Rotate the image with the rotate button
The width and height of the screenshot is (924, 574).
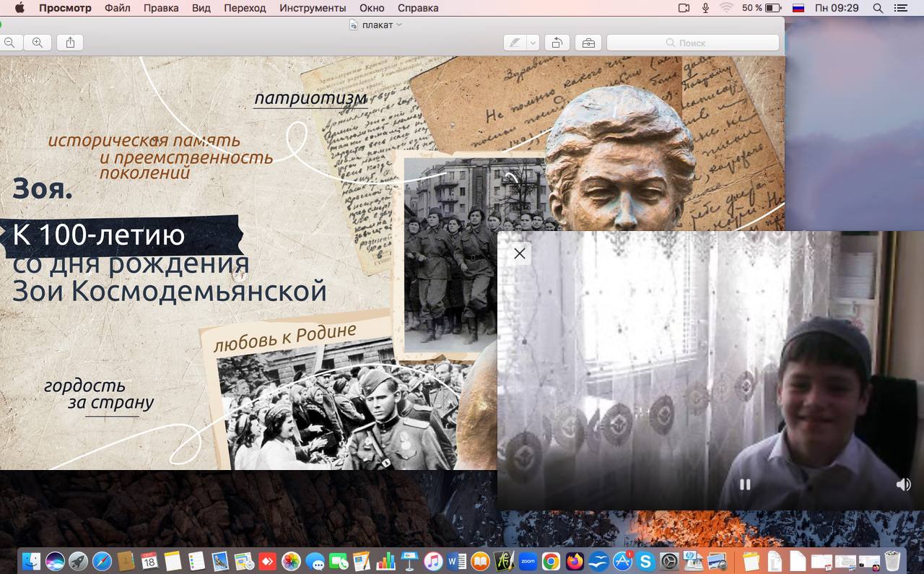point(557,43)
